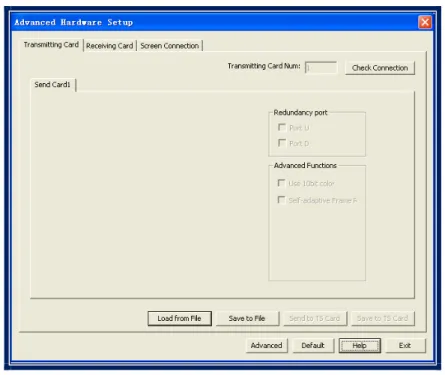Viewport: 445px width, 375px height.
Task: Click the Advanced Functions group label
Action: point(305,165)
